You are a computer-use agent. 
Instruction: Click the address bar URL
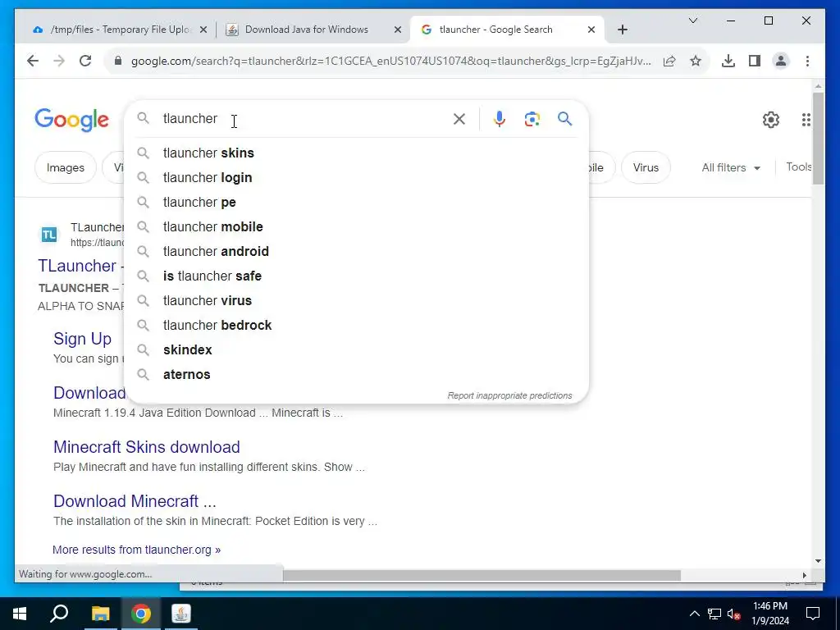(x=391, y=61)
